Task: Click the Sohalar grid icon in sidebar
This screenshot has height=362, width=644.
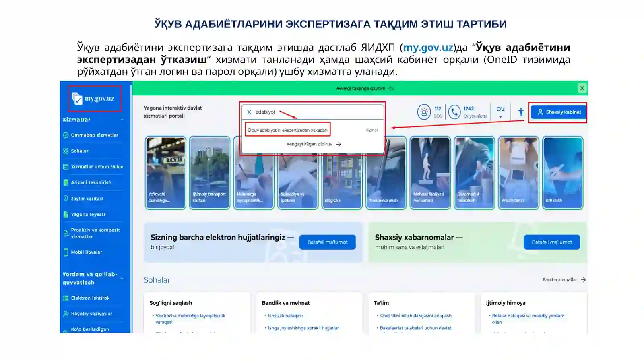Action: click(66, 151)
